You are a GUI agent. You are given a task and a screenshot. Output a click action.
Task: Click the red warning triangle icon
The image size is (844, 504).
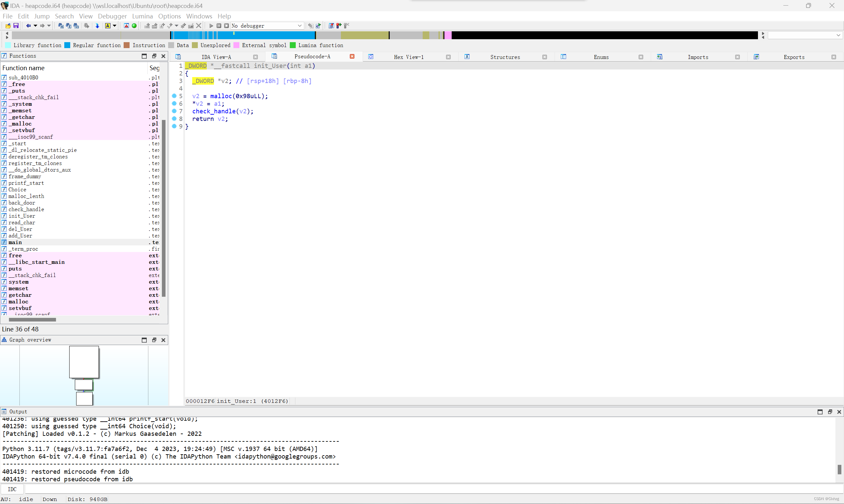point(127,26)
